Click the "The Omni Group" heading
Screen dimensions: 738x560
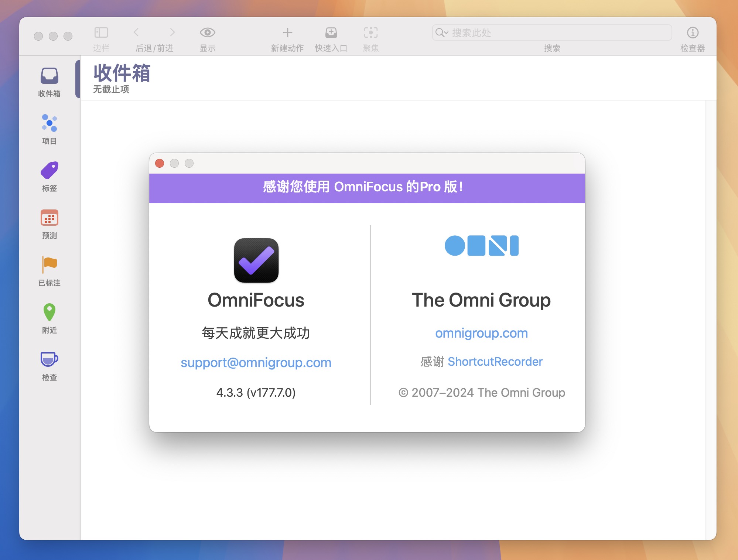click(481, 300)
